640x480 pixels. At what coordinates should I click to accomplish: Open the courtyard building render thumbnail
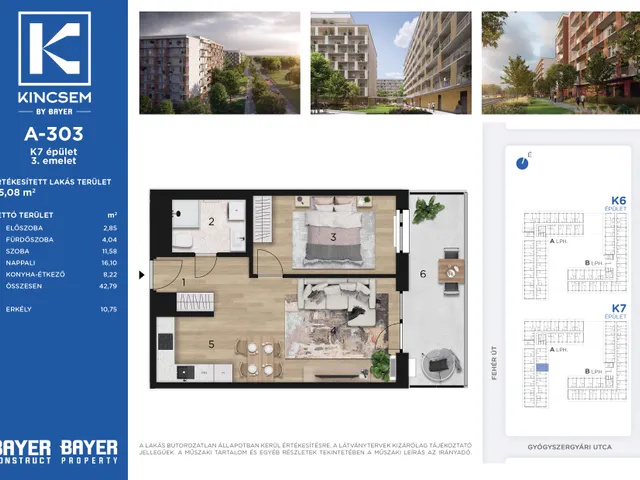click(391, 62)
